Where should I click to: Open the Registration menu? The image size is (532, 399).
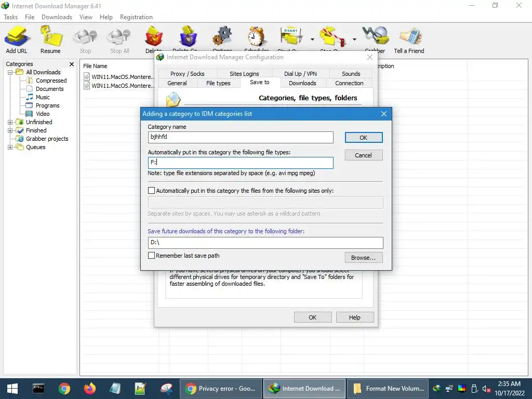point(136,17)
